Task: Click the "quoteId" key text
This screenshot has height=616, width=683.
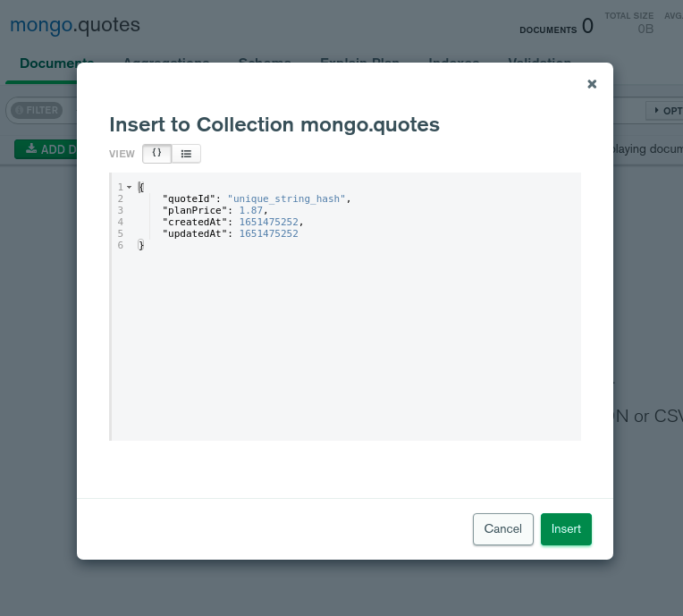Action: pos(189,198)
